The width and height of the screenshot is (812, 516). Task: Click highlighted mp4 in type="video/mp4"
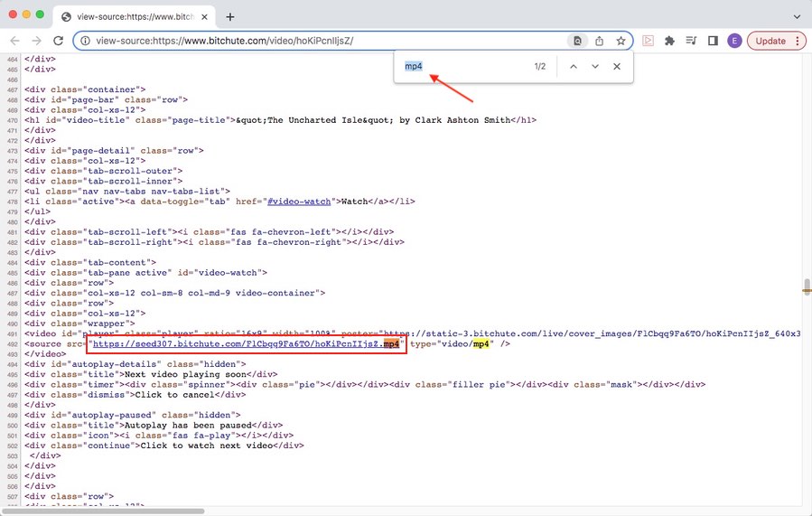tap(481, 344)
